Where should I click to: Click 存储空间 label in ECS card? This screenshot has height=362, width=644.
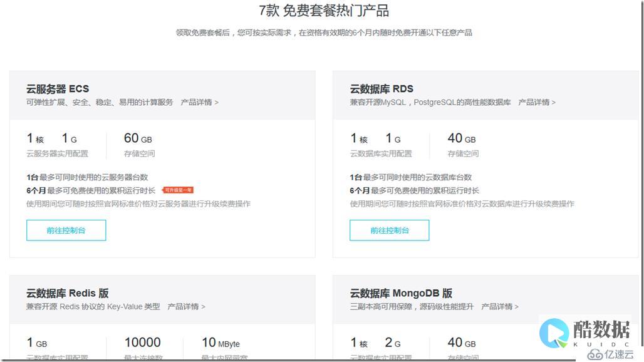pos(139,153)
